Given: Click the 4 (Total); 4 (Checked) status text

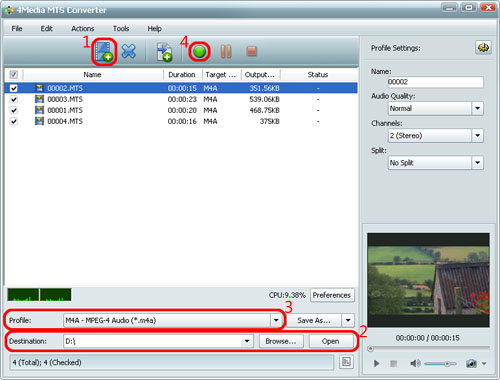Looking at the screenshot, I should tap(47, 362).
